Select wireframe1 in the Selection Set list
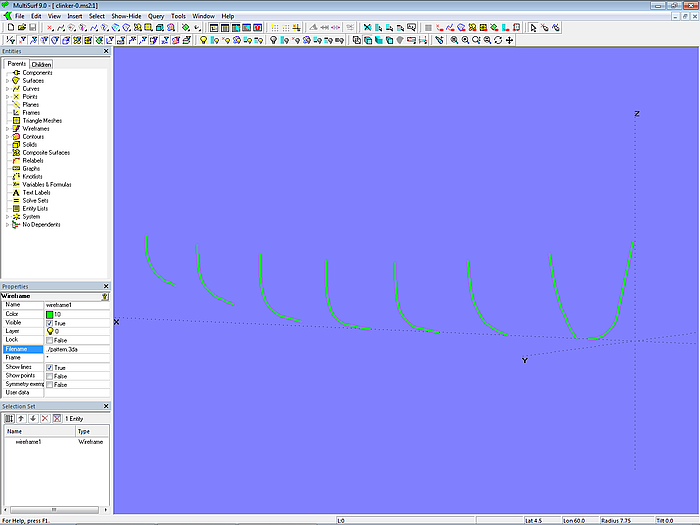The image size is (700, 525). coord(27,441)
